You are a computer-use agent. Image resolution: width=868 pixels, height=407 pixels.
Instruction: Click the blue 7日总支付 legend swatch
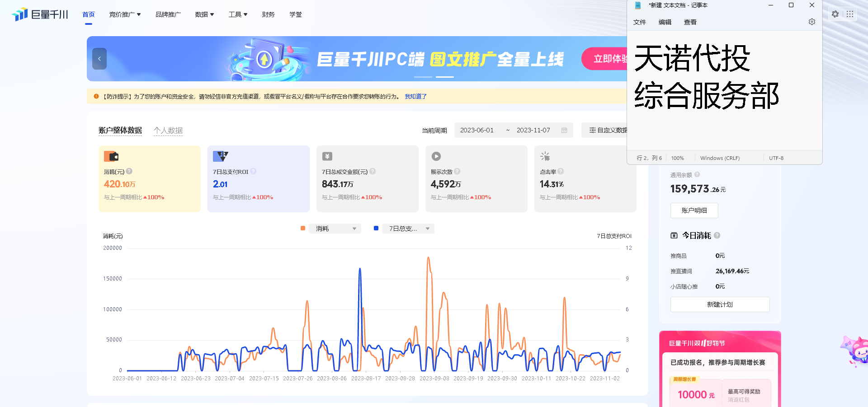pos(376,228)
